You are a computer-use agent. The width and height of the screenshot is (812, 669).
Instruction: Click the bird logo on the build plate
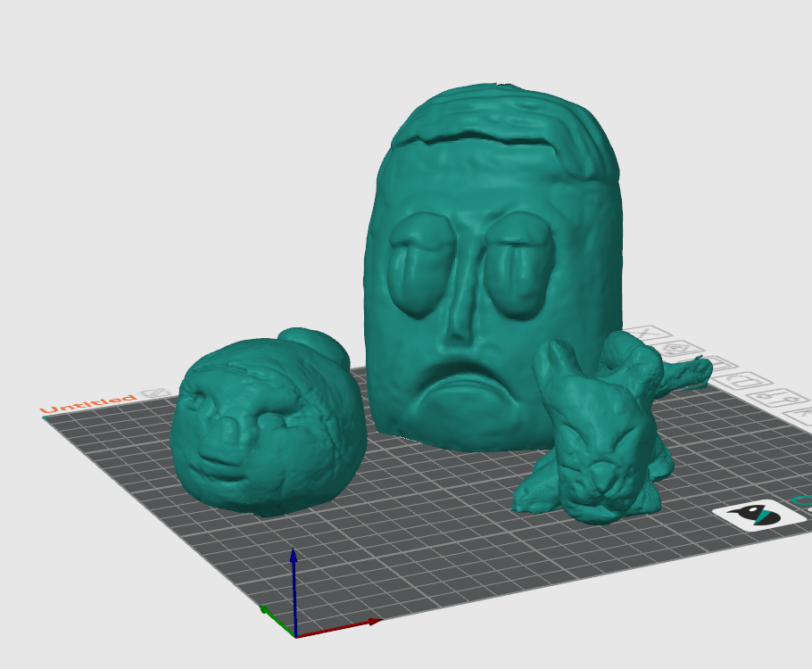752,516
